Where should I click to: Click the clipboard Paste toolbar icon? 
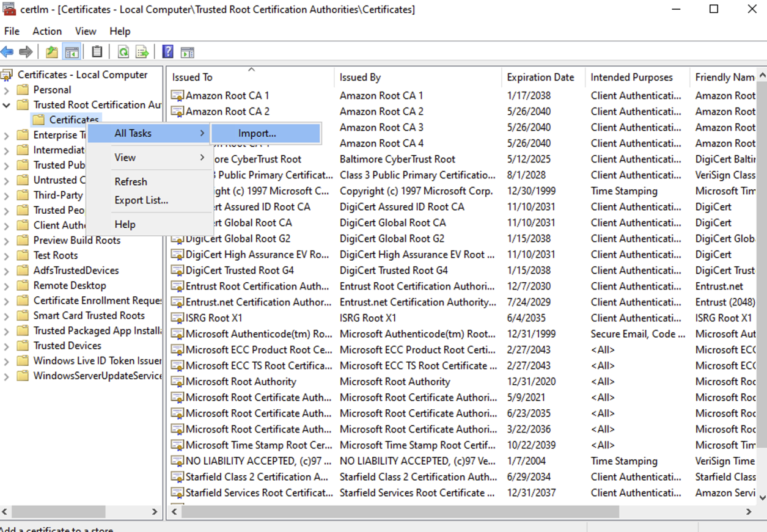[x=97, y=53]
